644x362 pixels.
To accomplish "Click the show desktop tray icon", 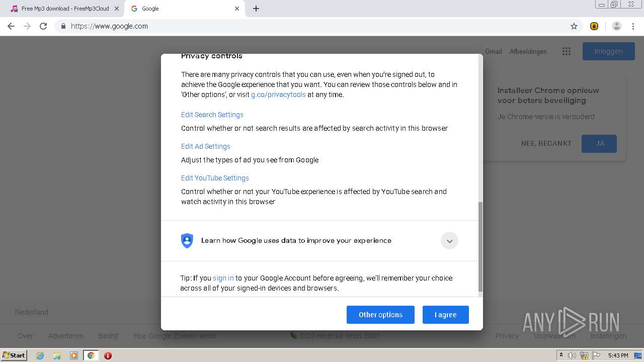I will pos(637,355).
